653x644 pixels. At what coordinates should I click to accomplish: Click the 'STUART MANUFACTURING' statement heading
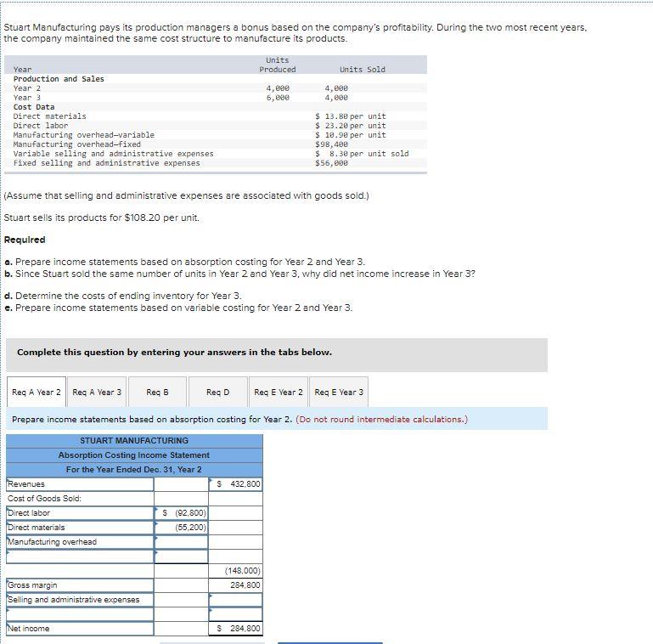[x=134, y=441]
